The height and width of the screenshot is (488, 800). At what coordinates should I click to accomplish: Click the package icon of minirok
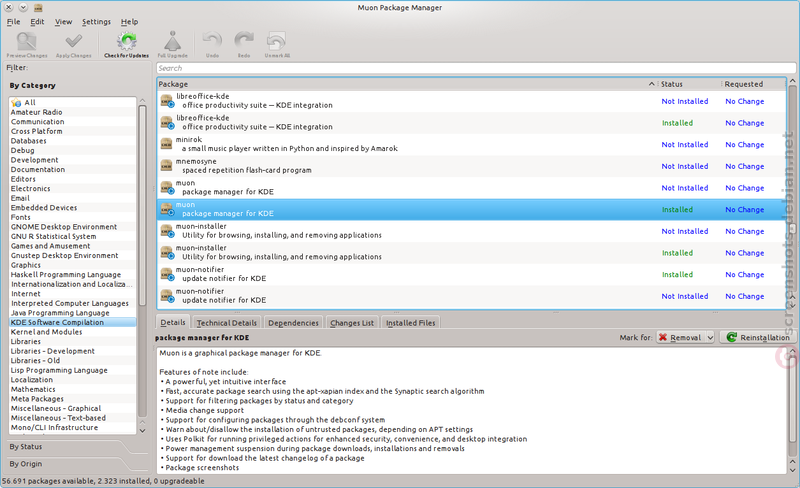coord(167,144)
